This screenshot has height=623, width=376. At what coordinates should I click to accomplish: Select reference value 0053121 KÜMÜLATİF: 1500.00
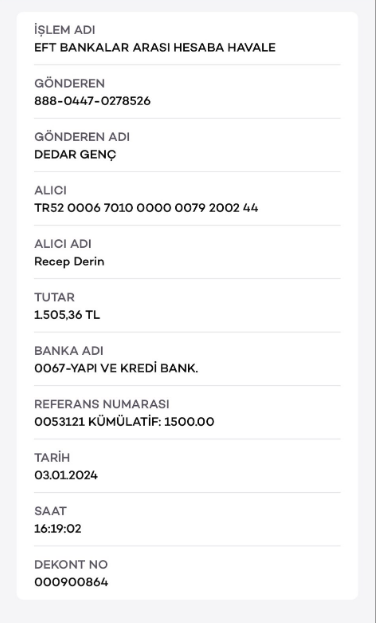coord(124,422)
